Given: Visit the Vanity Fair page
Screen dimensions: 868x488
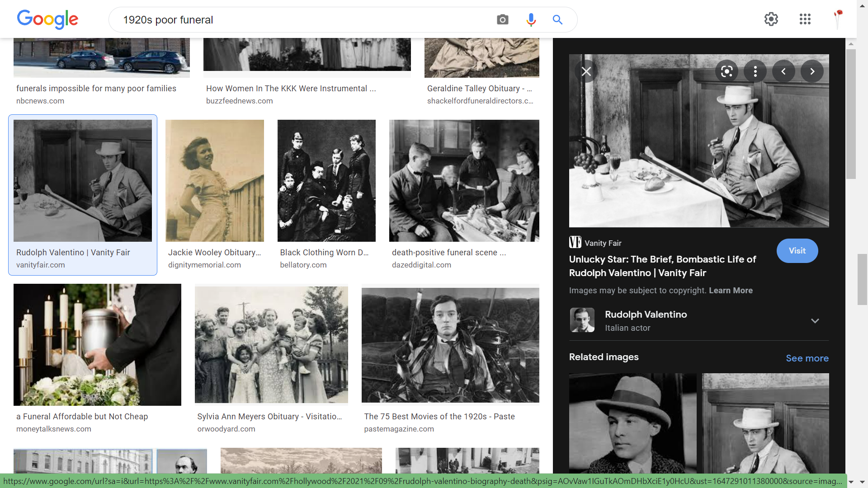Looking at the screenshot, I should pyautogui.click(x=797, y=251).
